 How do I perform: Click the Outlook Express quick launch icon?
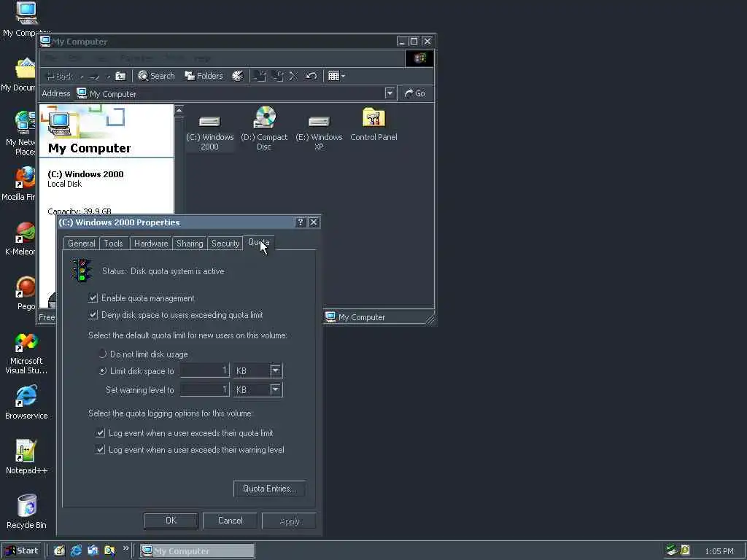(x=93, y=551)
